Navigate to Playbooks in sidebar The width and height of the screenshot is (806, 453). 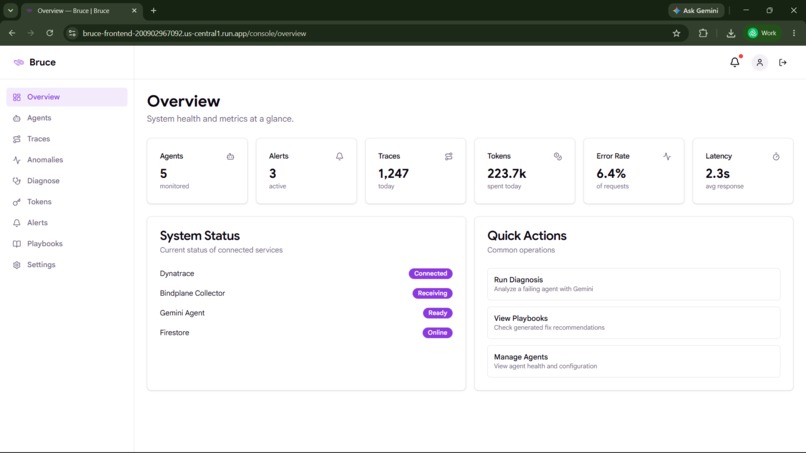tap(67, 244)
